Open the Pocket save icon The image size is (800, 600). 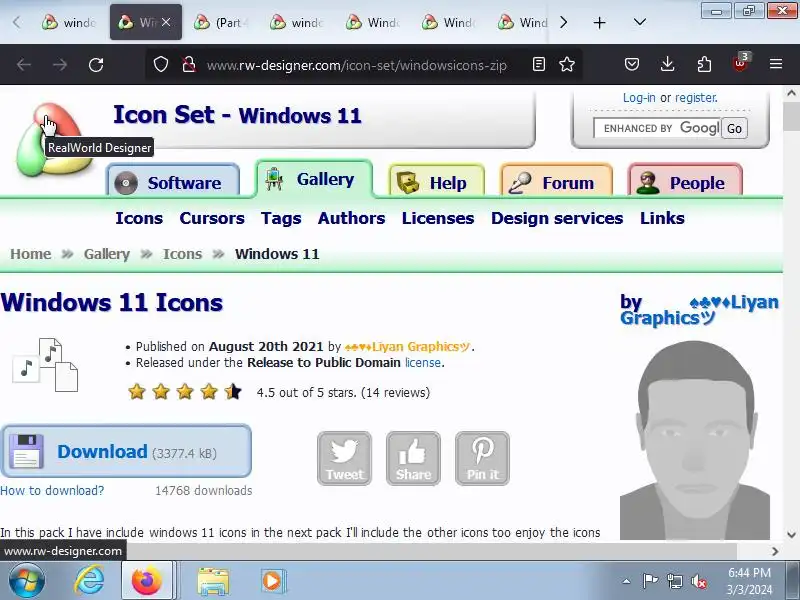(632, 64)
